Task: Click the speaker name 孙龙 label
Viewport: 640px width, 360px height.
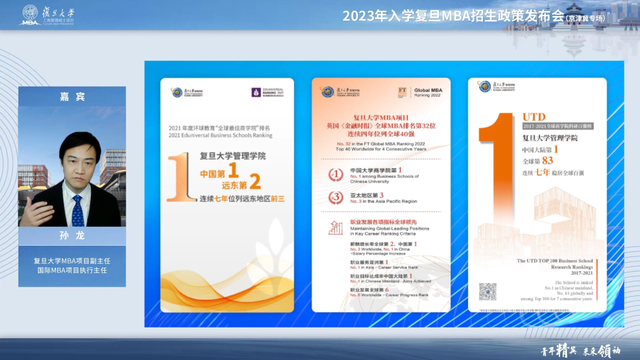Action: (72, 236)
